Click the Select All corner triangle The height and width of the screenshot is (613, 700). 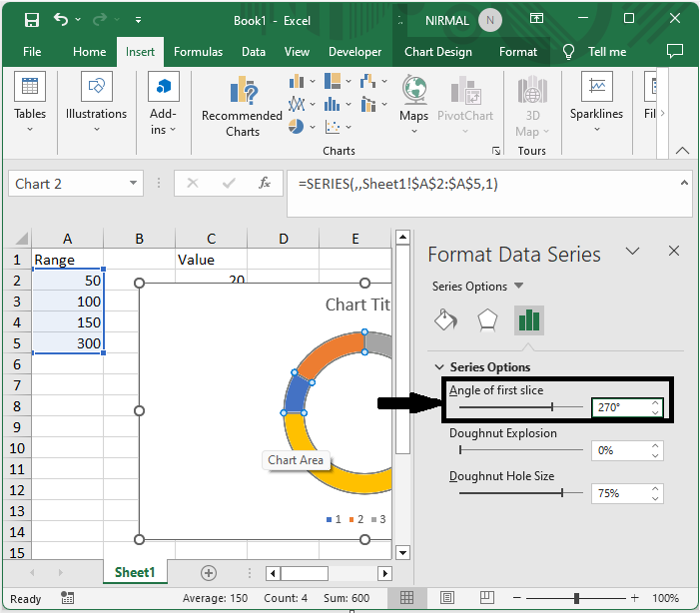[21, 239]
